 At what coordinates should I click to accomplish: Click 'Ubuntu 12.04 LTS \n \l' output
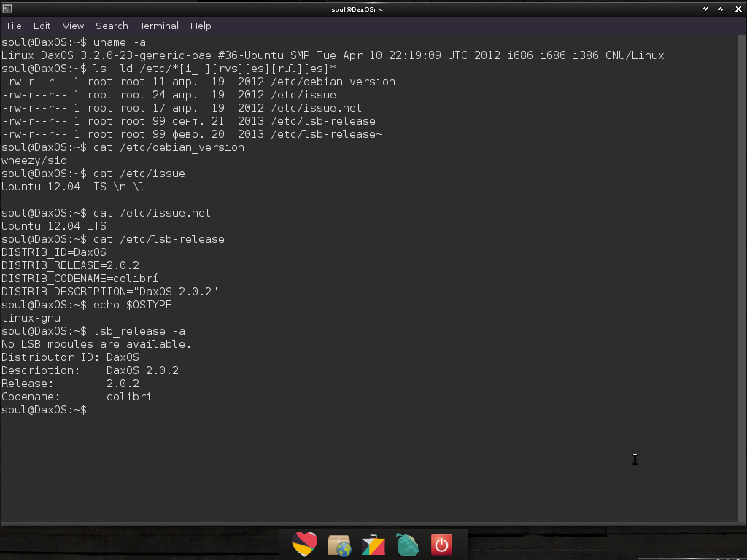coord(73,187)
